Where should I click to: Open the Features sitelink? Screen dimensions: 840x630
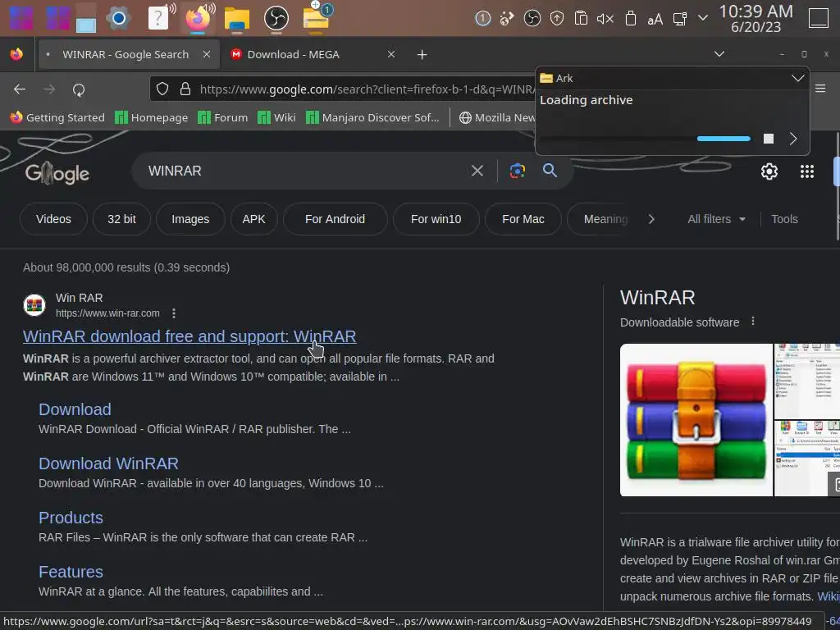[x=71, y=572]
